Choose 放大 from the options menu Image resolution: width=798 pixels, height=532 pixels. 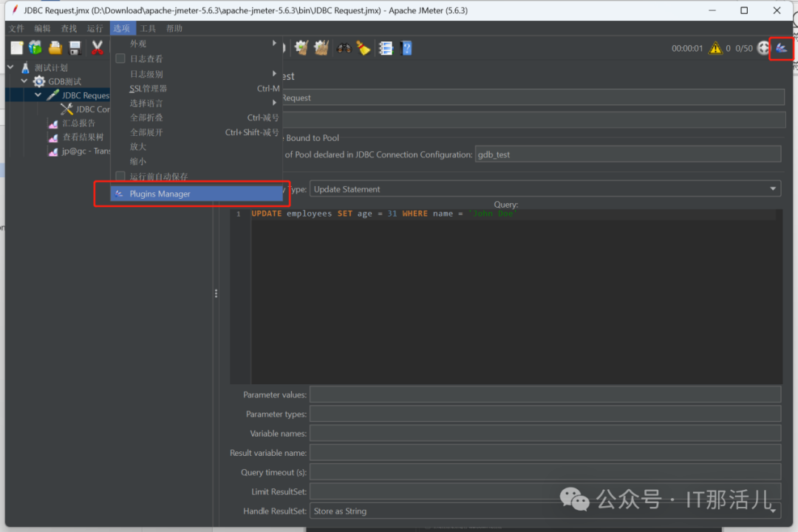pyautogui.click(x=196, y=146)
